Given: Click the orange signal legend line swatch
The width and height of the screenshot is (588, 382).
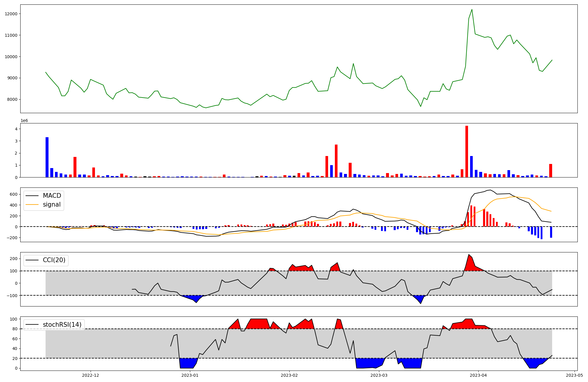Looking at the screenshot, I should click(32, 205).
